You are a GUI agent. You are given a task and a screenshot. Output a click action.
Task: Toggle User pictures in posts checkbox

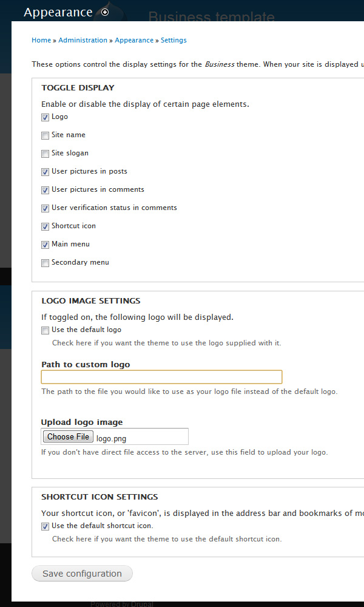[x=45, y=172]
